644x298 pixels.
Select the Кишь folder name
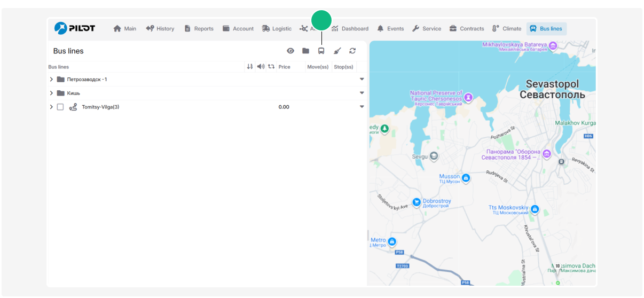[x=74, y=93]
